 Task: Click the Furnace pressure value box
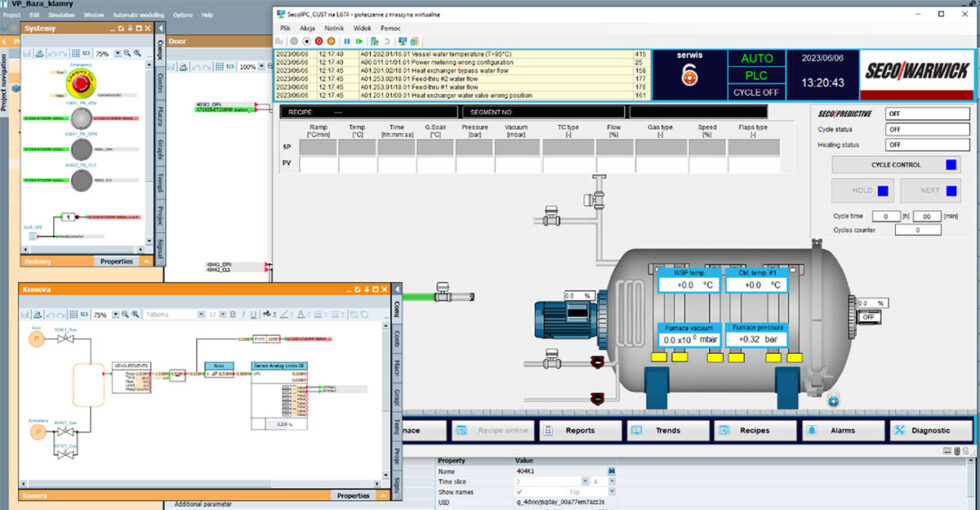pos(757,339)
